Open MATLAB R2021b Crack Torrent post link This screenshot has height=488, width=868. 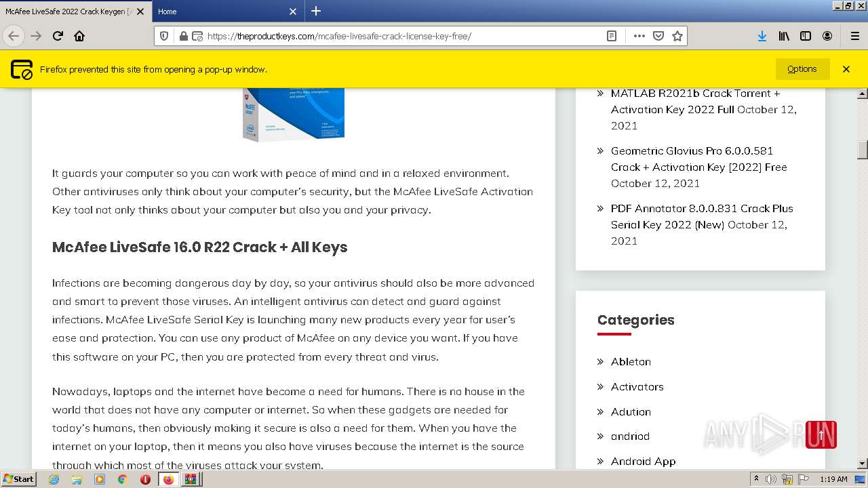(x=695, y=101)
